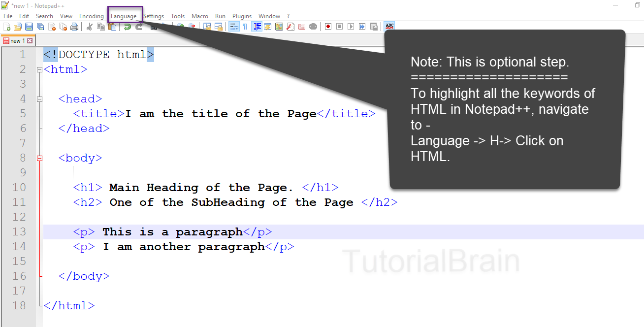The image size is (644, 327).
Task: Toggle Show All Characters pilcrow icon
Action: pos(245,27)
